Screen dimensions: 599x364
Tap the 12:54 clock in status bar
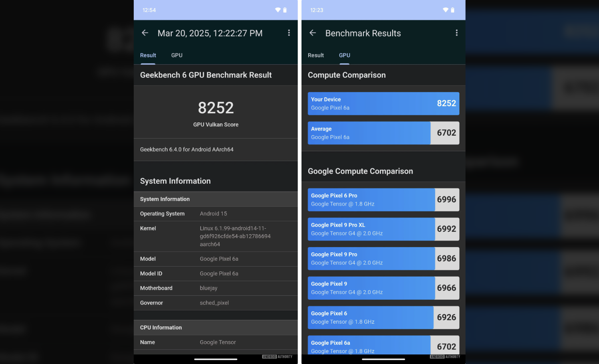click(149, 10)
